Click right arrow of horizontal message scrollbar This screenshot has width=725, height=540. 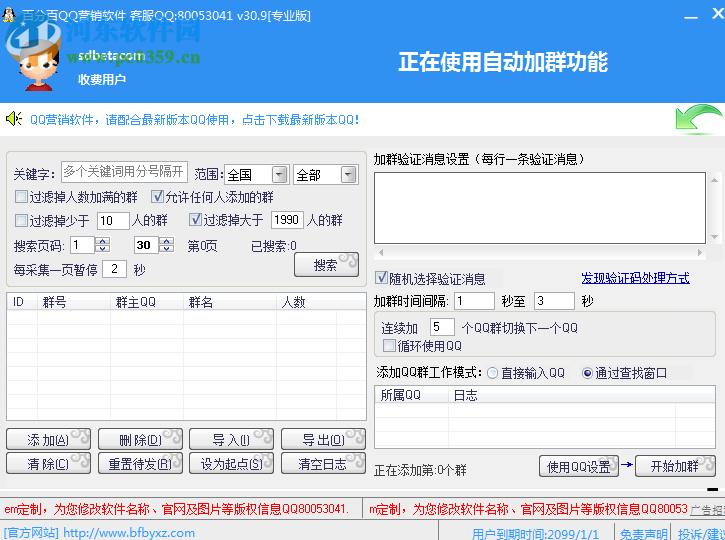coord(700,252)
